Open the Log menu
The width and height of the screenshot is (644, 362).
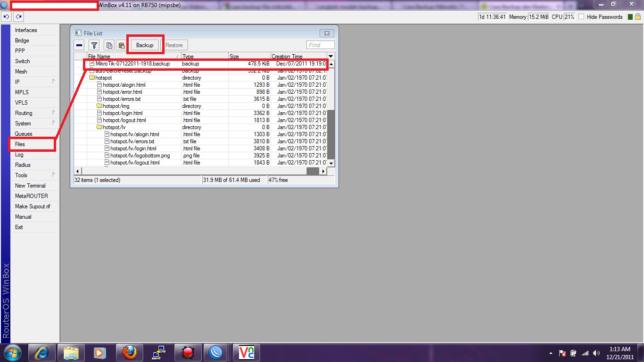coord(35,155)
